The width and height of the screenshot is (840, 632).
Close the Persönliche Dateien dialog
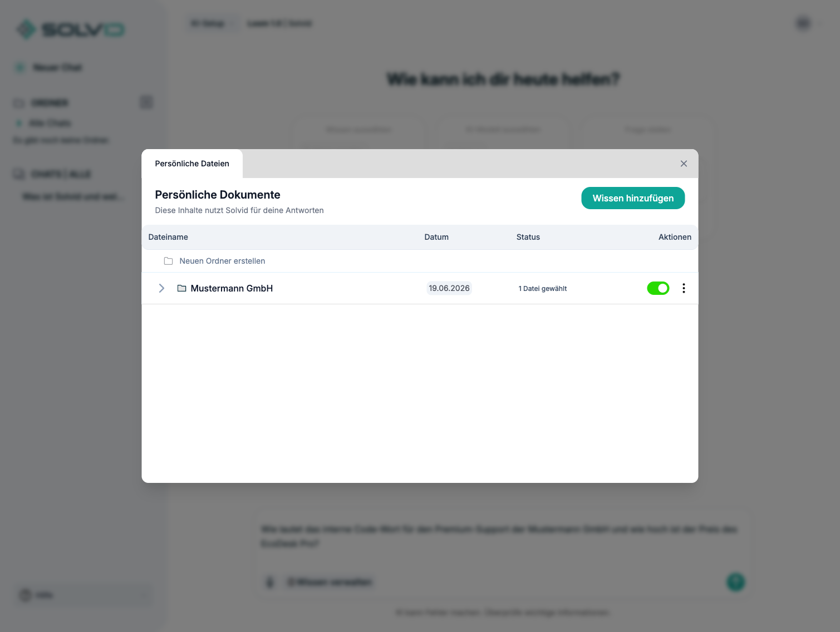point(684,164)
